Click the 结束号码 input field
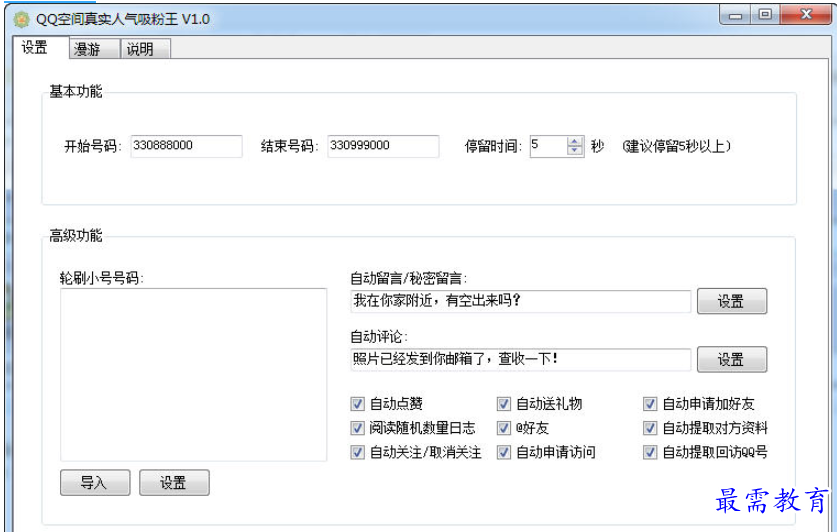Screen dimensions: 837x532 (383, 146)
